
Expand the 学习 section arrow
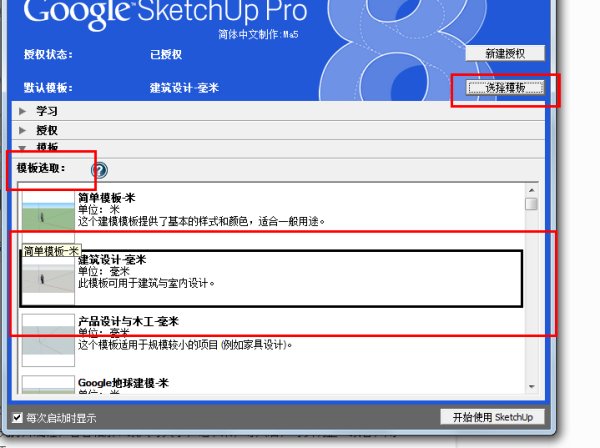23,111
